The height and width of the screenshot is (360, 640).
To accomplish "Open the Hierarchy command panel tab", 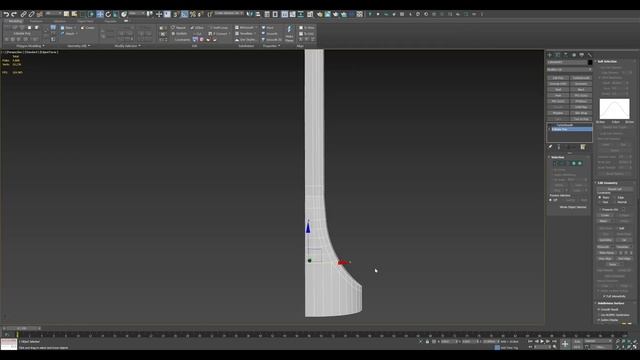I will [x=566, y=55].
